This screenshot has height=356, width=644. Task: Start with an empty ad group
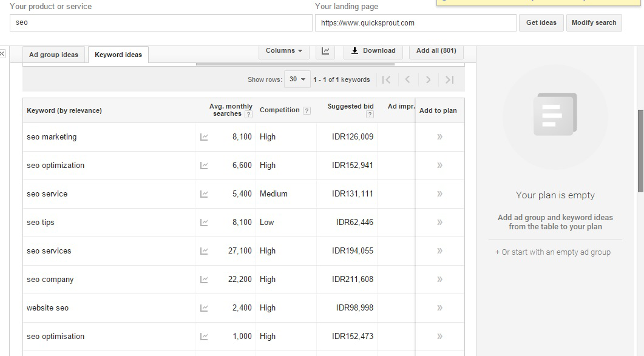pyautogui.click(x=553, y=252)
